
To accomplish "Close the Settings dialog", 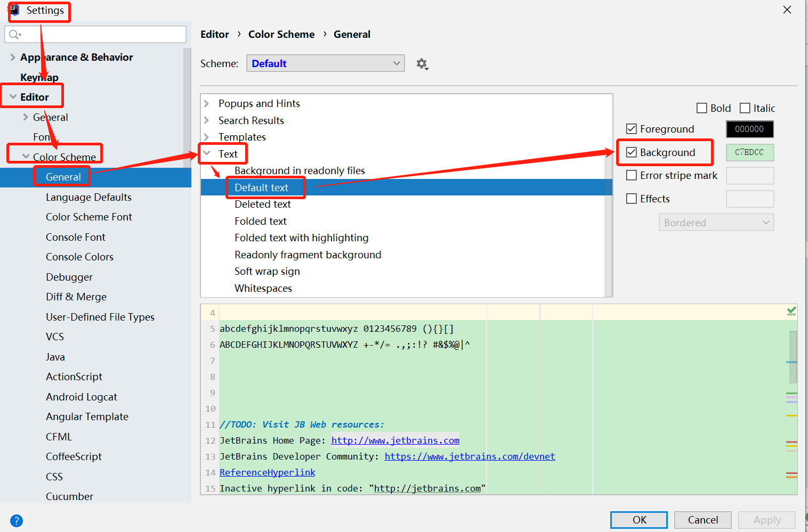I will (787, 10).
